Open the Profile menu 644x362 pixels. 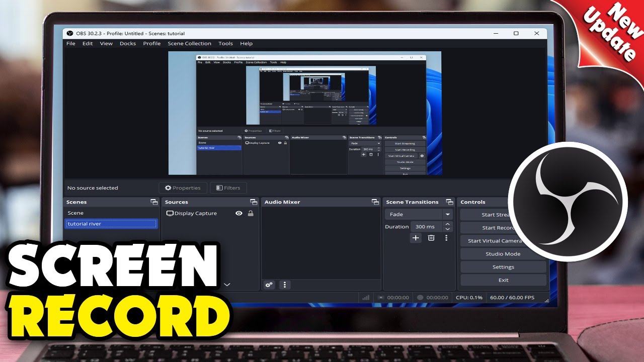coord(152,44)
